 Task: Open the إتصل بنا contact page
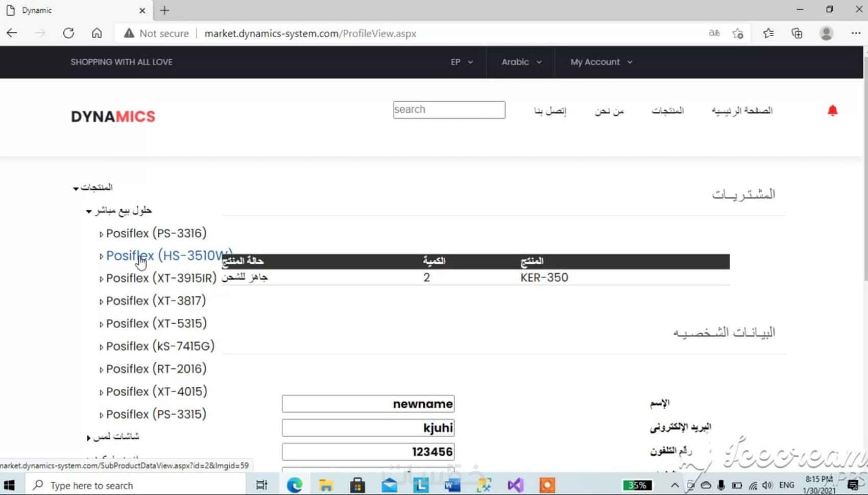(550, 110)
